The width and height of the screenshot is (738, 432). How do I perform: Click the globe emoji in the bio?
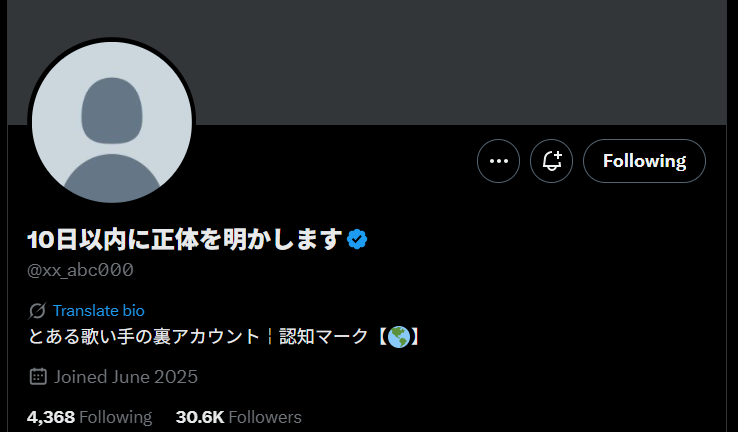[x=399, y=337]
